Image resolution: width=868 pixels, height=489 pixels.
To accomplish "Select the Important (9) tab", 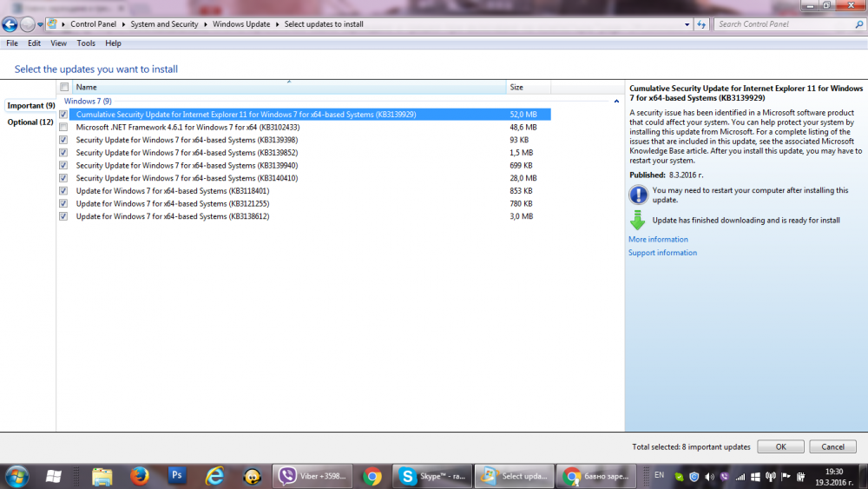I will [x=30, y=105].
